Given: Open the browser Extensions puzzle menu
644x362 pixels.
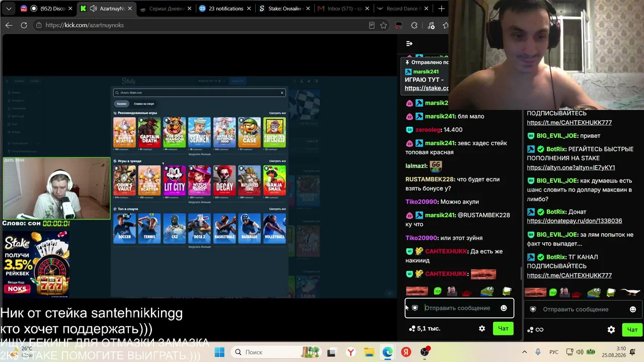Looking at the screenshot, I should [x=414, y=25].
